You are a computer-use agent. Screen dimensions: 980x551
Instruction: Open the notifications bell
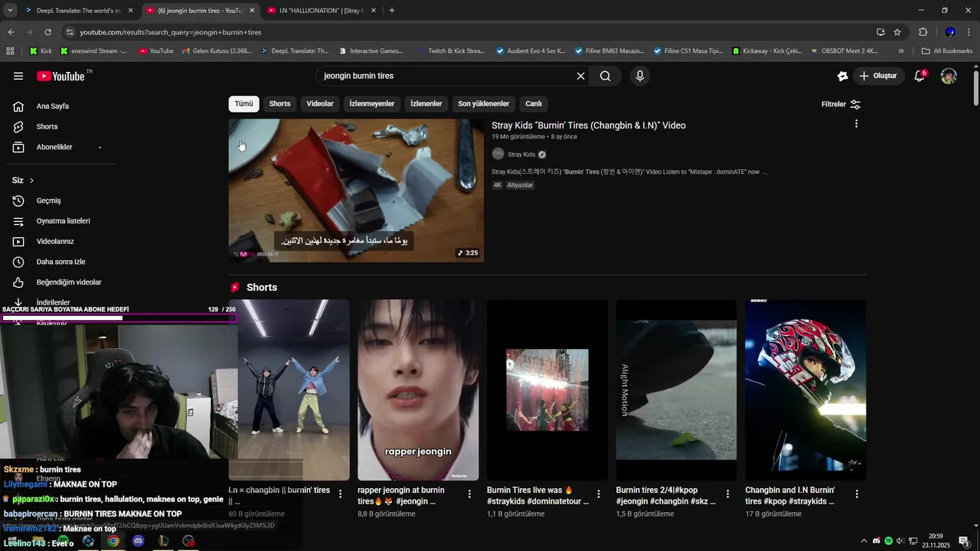coord(920,76)
